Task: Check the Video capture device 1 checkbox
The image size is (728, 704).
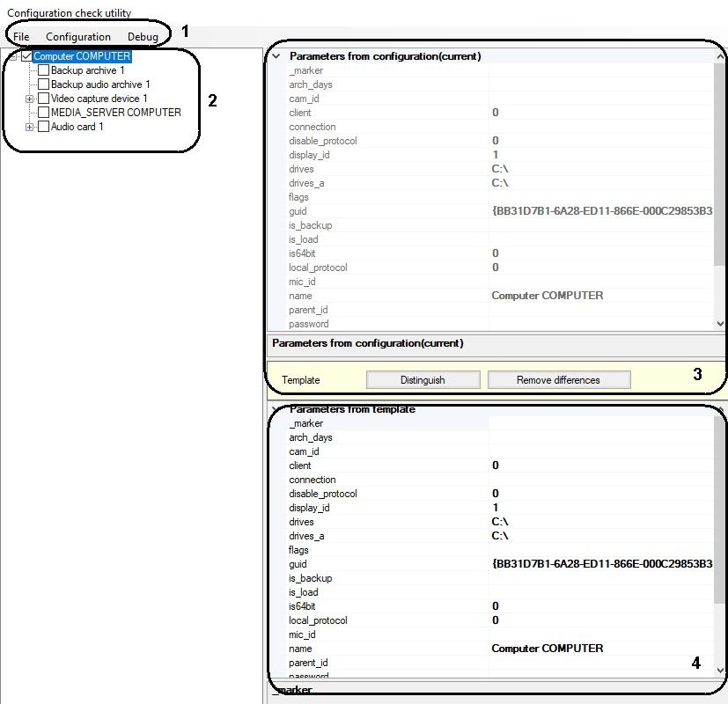Action: point(43,99)
